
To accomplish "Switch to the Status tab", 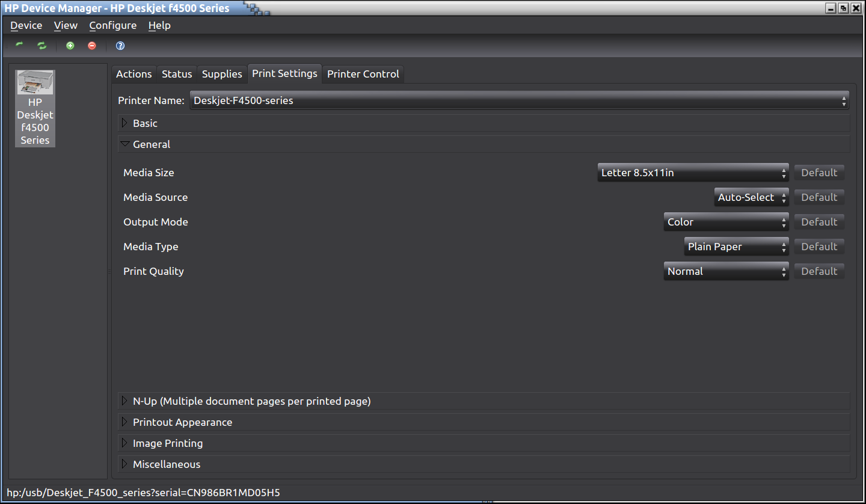I will pyautogui.click(x=177, y=74).
